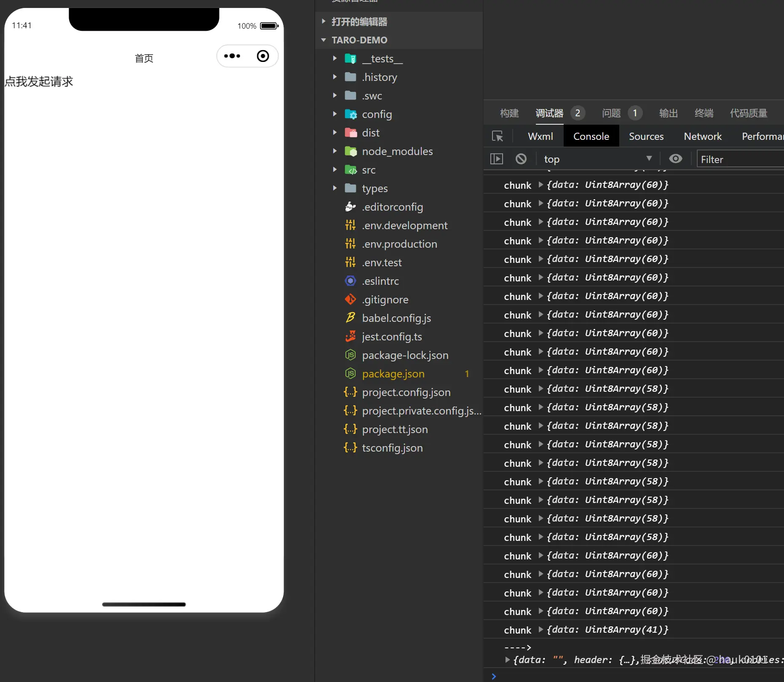
Task: Click the project.tt.json braces icon
Action: point(351,429)
